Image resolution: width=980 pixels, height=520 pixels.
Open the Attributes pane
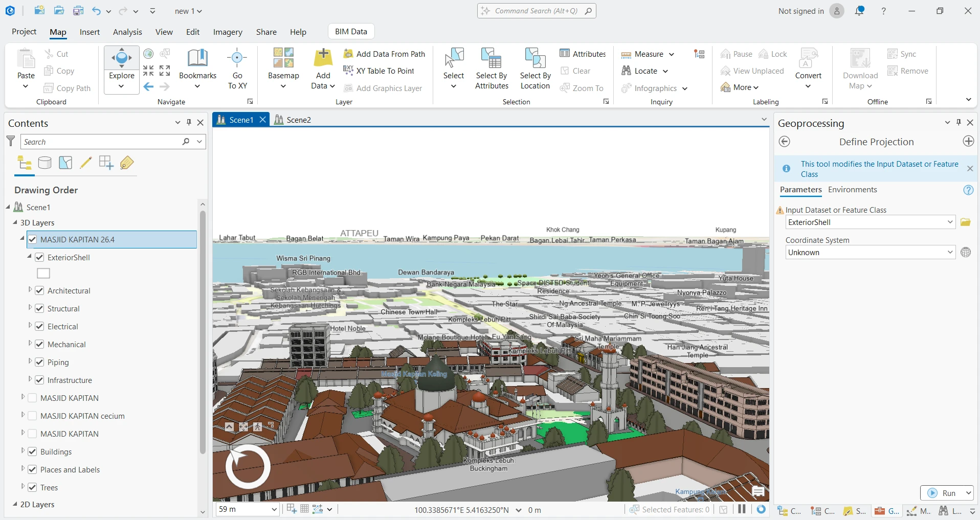point(583,54)
